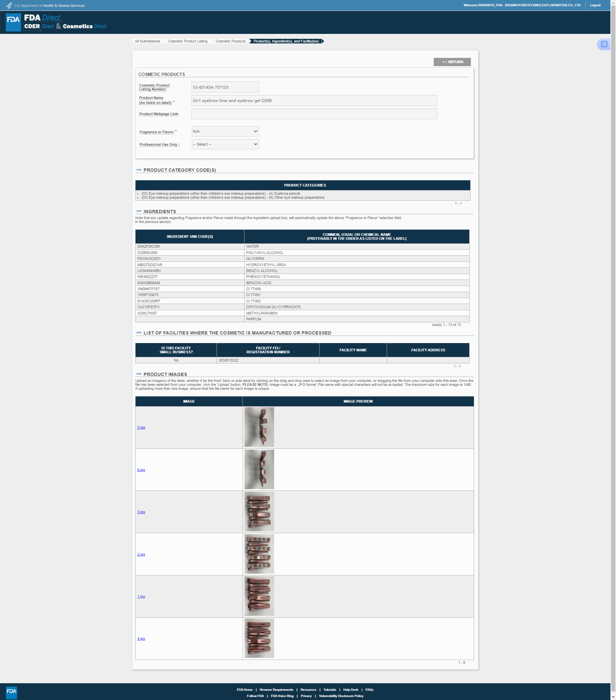This screenshot has height=700, width=616.
Task: Select Product(s), Ingredient(s), and Facility(ies) breadcrumb
Action: 286,41
